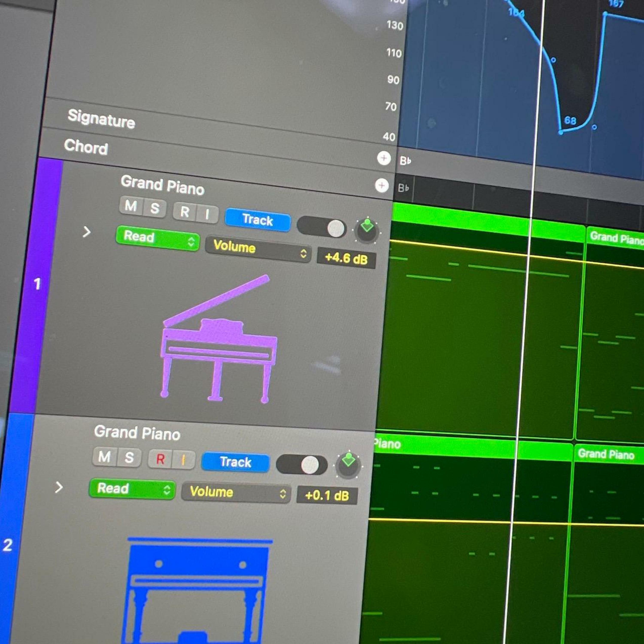Open the Read automation mode menu on track 2
This screenshot has width=644, height=644.
(x=132, y=489)
